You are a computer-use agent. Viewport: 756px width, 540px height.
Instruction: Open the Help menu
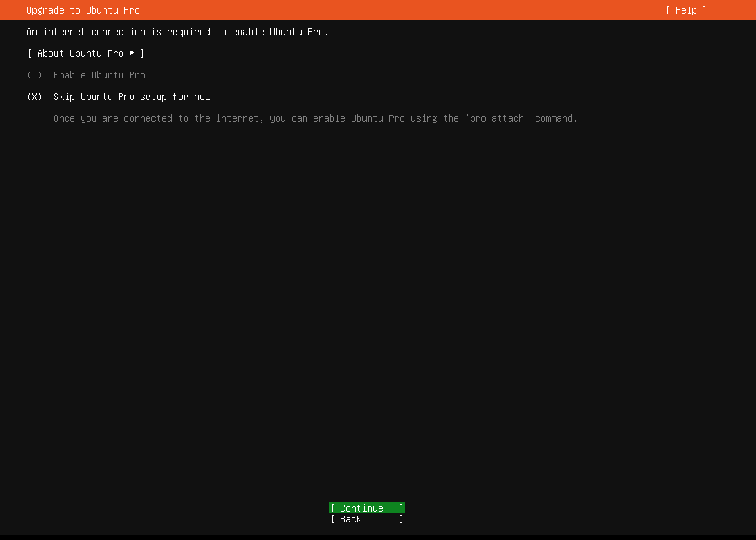coord(686,10)
